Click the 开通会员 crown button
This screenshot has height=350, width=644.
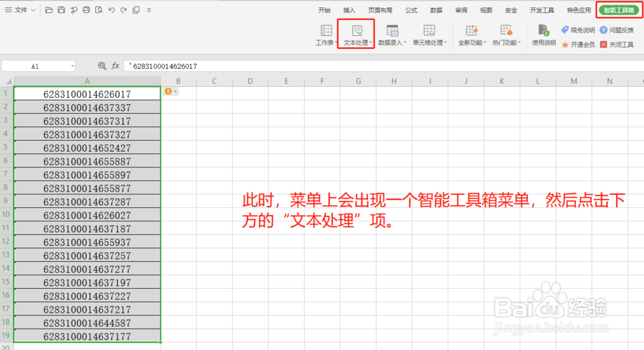[x=578, y=44]
